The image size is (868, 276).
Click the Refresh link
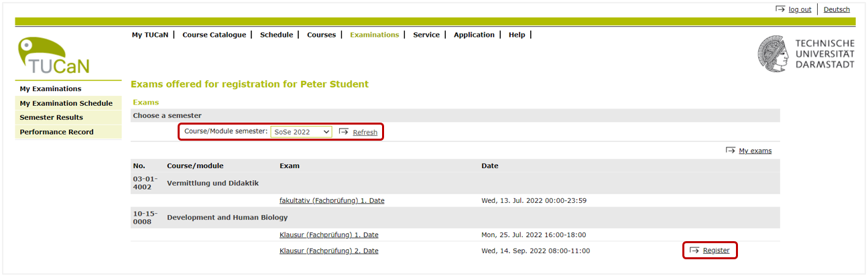pyautogui.click(x=365, y=133)
